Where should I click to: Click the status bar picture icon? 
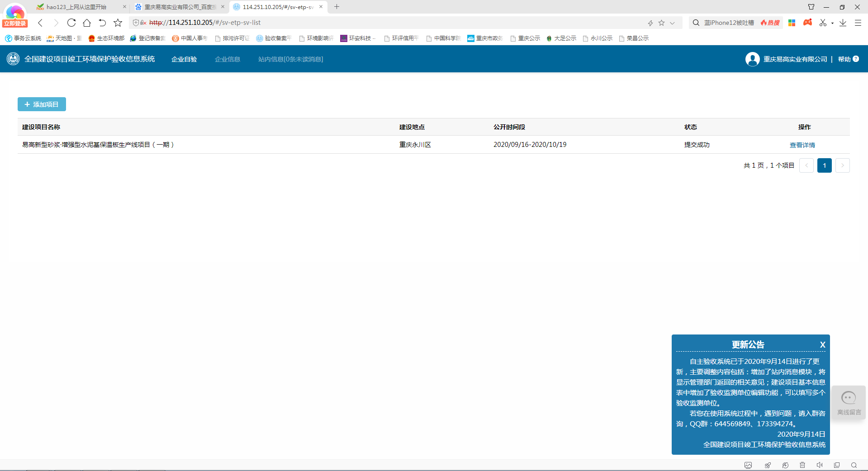tap(748, 465)
